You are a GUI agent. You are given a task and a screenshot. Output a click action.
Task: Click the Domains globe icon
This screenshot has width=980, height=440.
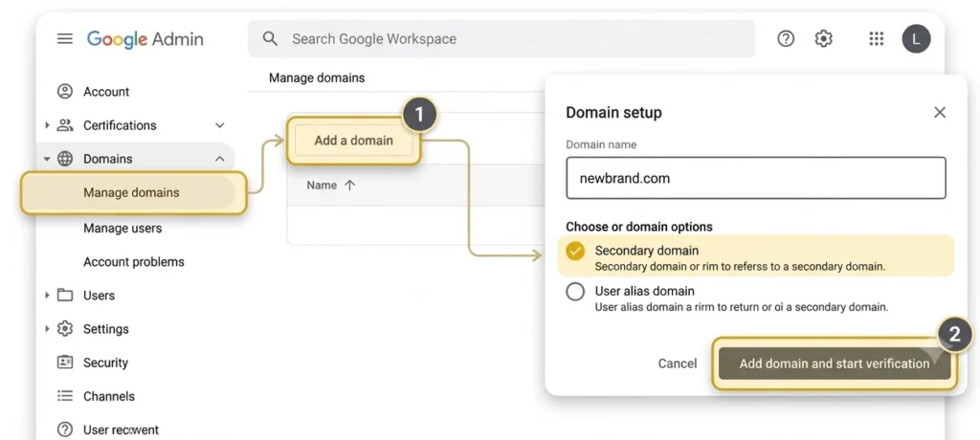(65, 159)
